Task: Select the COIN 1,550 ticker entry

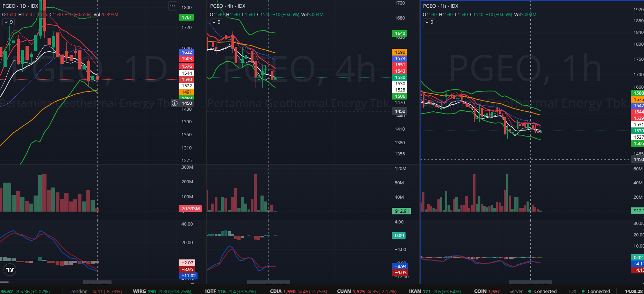Action: pos(487,291)
